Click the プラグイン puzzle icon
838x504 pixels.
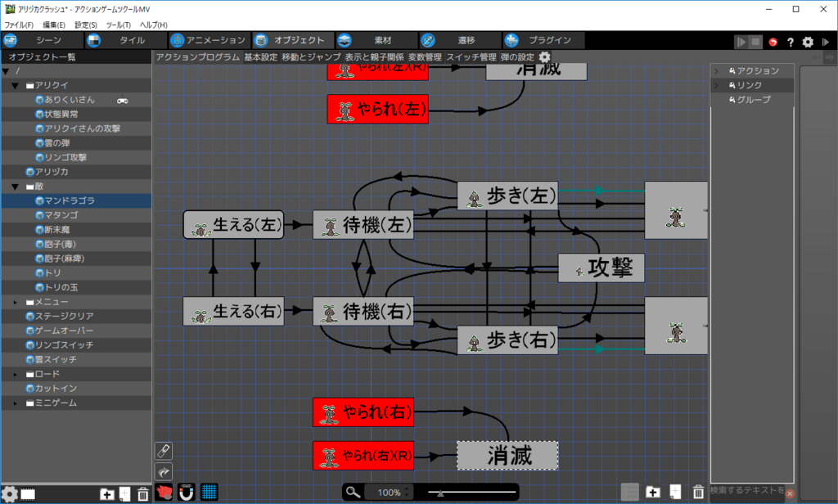click(511, 41)
